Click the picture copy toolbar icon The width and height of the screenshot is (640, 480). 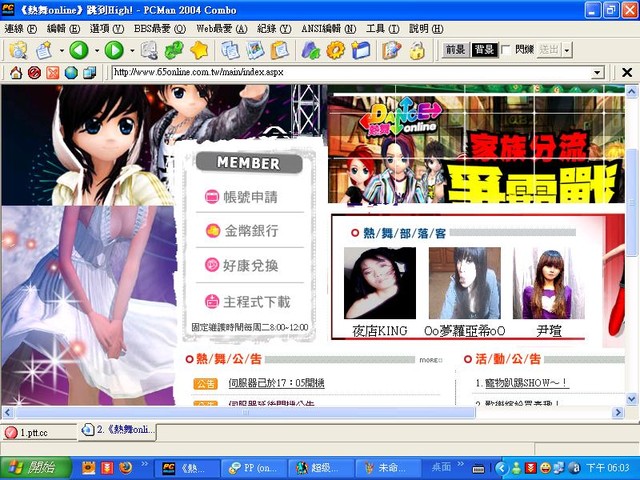255,51
